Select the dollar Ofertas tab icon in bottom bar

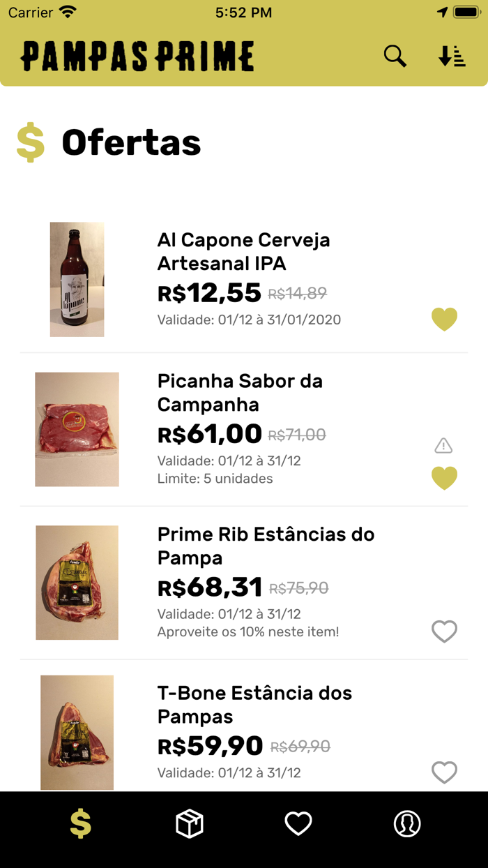(79, 823)
